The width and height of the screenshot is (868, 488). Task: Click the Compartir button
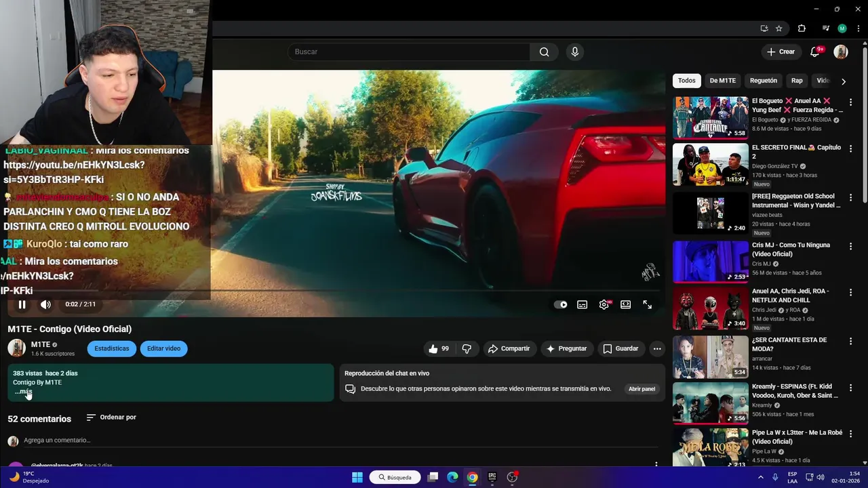coord(509,349)
